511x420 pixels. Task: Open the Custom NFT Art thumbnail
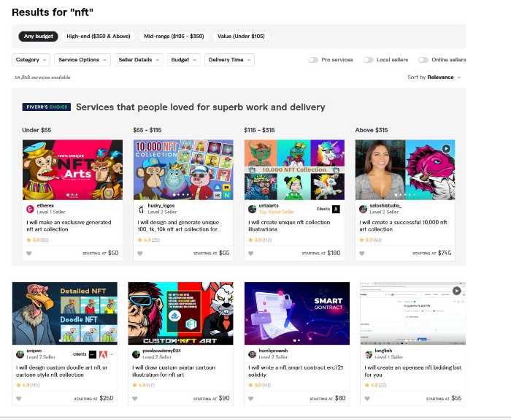(181, 313)
